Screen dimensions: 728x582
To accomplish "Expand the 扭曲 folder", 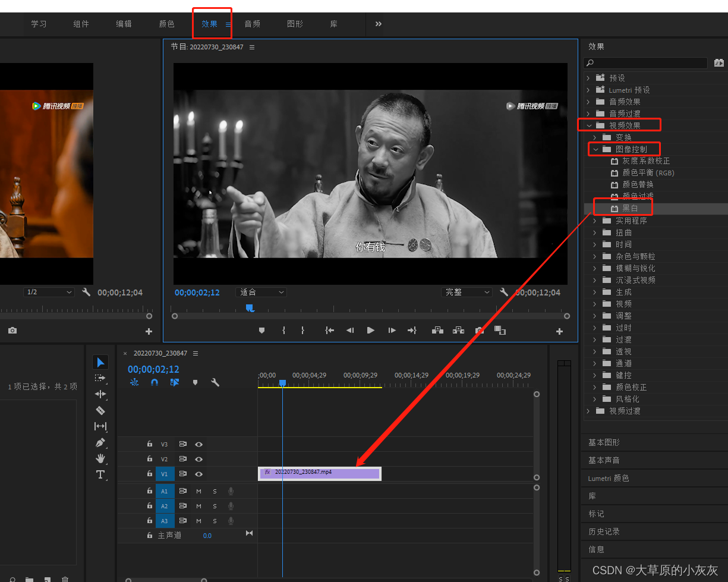I will pyautogui.click(x=595, y=232).
